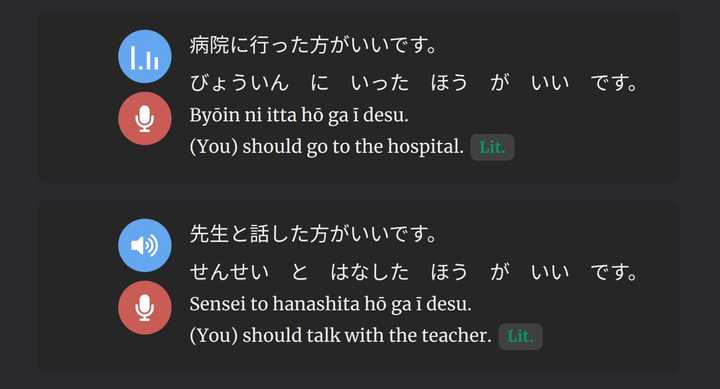Select the Japanese sentence 病院に行った方がいいです
720x389 pixels.
313,45
